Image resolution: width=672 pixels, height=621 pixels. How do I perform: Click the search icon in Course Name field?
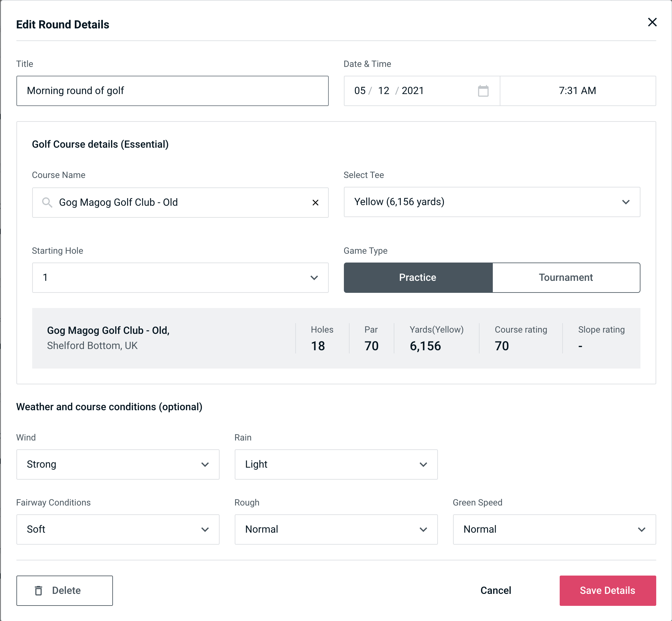(47, 203)
